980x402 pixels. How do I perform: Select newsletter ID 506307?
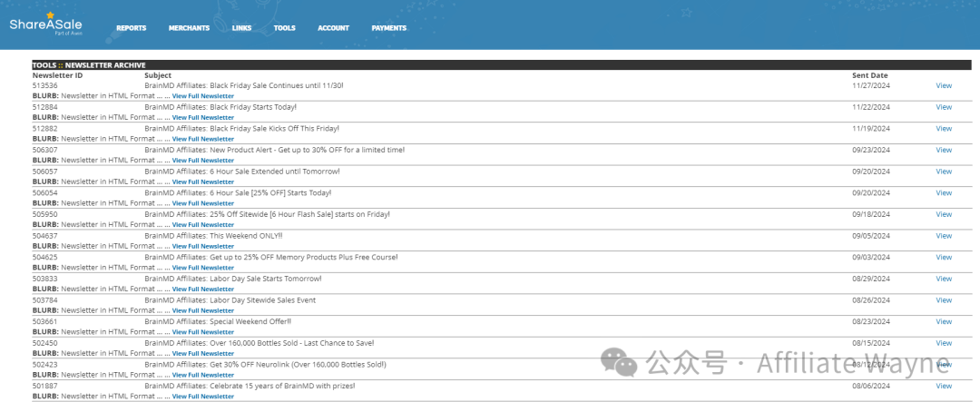45,150
